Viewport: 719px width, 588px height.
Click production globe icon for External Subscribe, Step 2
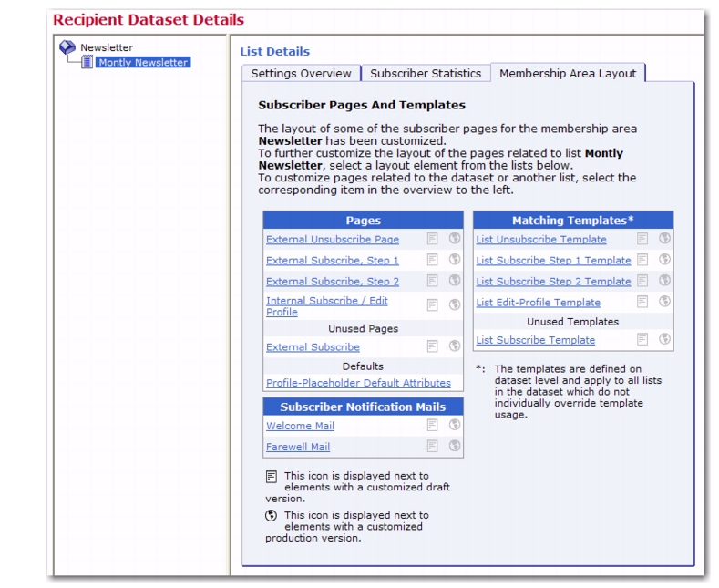[455, 280]
